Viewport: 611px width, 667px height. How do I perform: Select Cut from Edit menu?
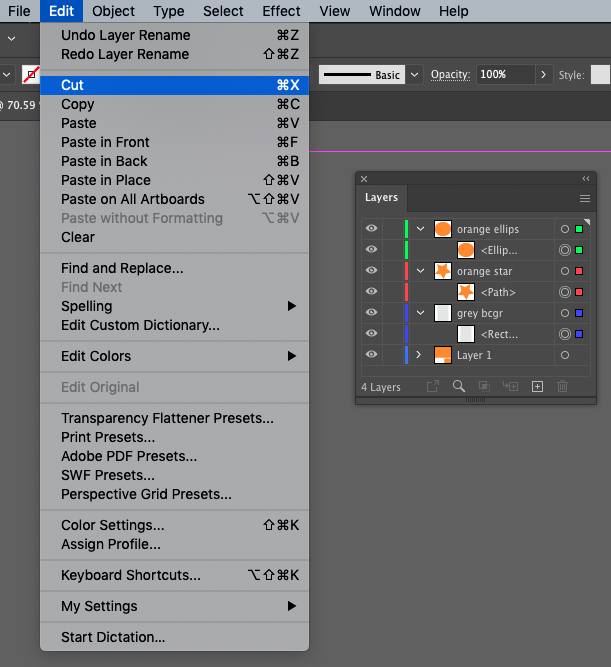73,86
